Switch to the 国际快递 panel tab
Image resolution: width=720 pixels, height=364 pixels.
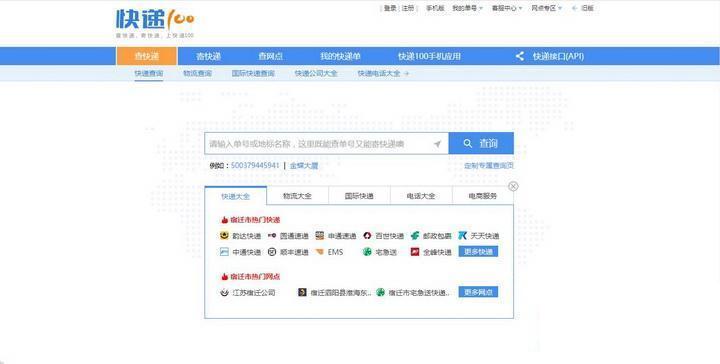tap(359, 196)
